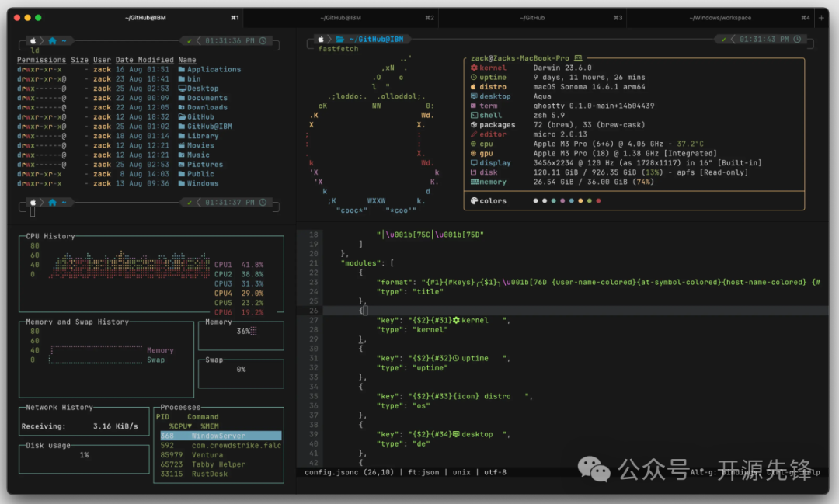
Task: Click the open GitHub folder icon
Action: 182,116
